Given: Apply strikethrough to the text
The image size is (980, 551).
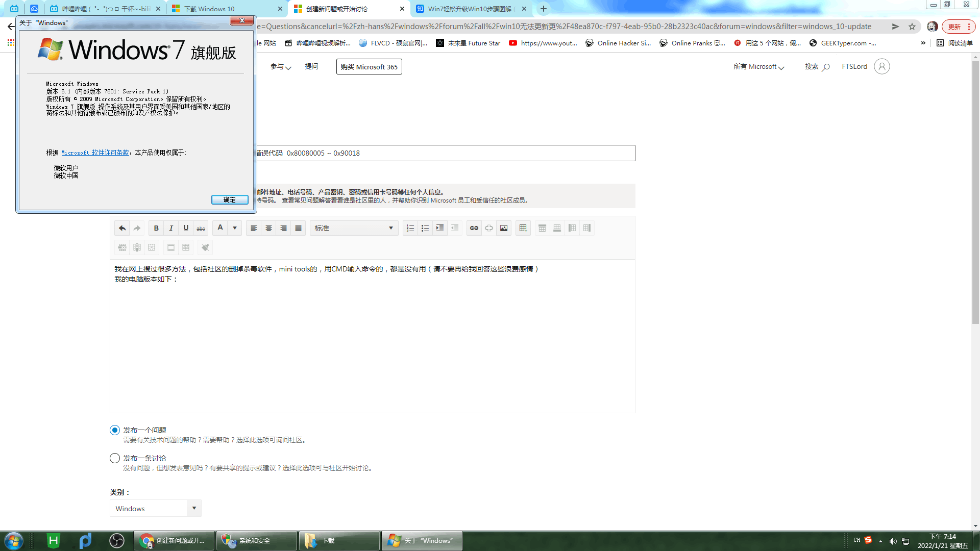Looking at the screenshot, I should [x=201, y=228].
